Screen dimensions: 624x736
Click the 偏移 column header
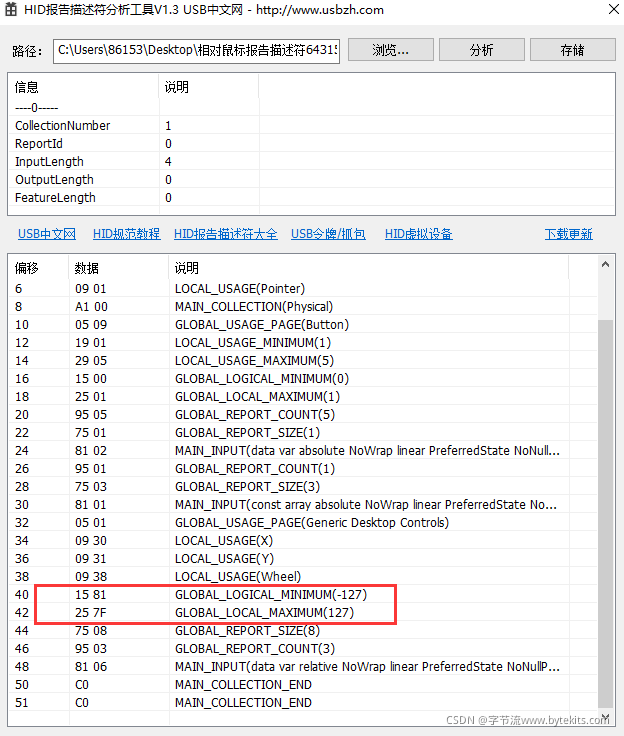point(39,268)
